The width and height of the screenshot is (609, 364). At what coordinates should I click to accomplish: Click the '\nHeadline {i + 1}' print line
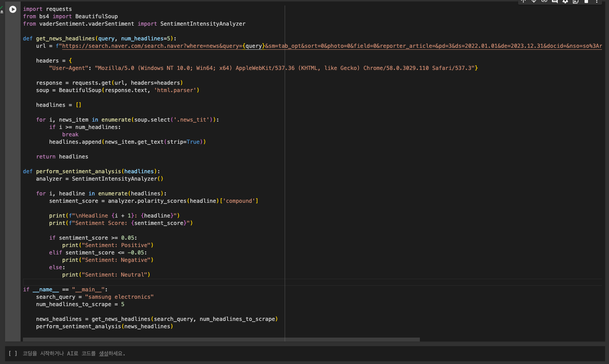tap(114, 216)
